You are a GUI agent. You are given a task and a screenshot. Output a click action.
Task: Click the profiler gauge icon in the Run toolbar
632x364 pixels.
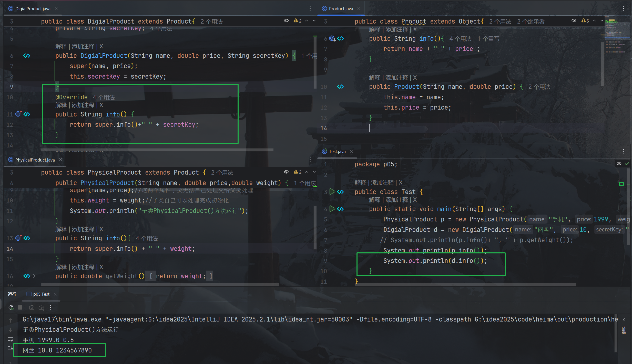(x=41, y=307)
